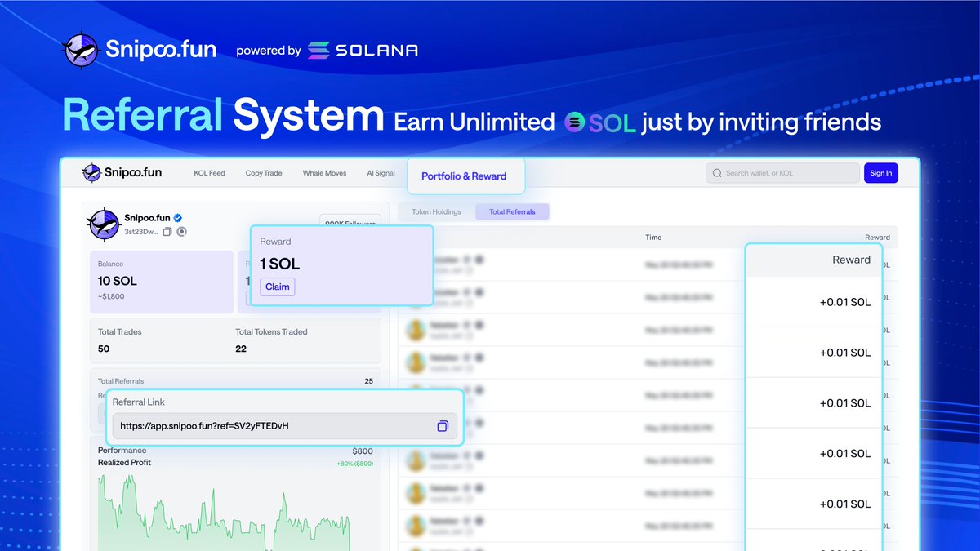Open the Snipoo.fun profile avatar
Image resolution: width=980 pixels, height=551 pixels.
click(x=105, y=224)
